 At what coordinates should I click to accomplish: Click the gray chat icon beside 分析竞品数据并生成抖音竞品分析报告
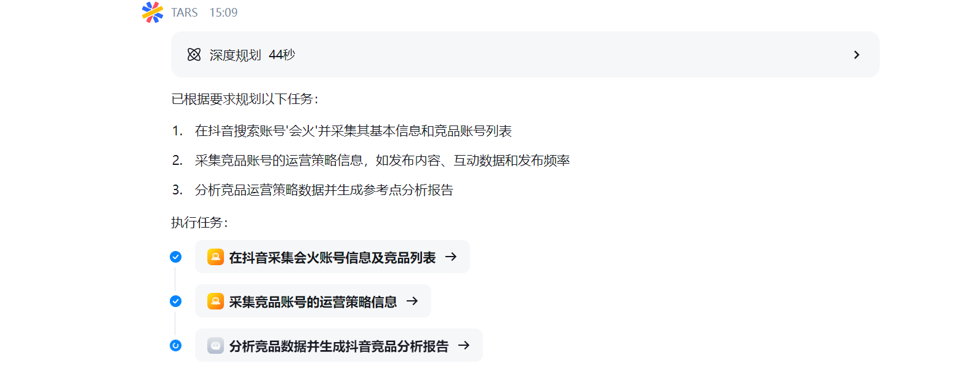coord(215,345)
